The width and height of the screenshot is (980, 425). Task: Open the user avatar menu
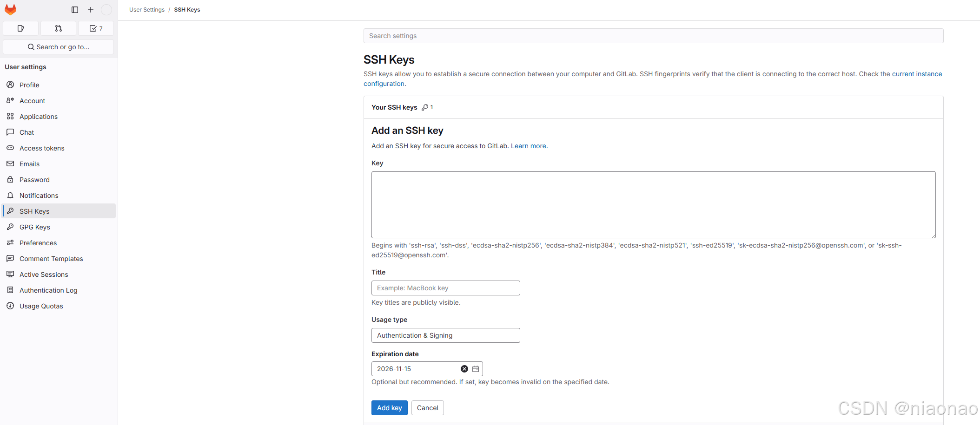point(106,10)
